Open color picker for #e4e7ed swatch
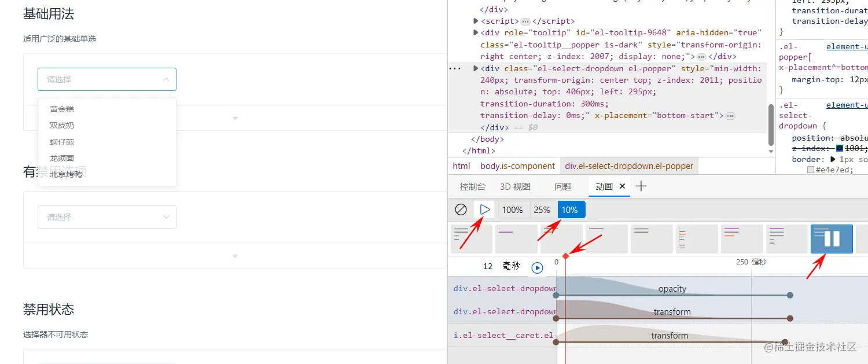This screenshot has width=868, height=364. click(x=811, y=170)
